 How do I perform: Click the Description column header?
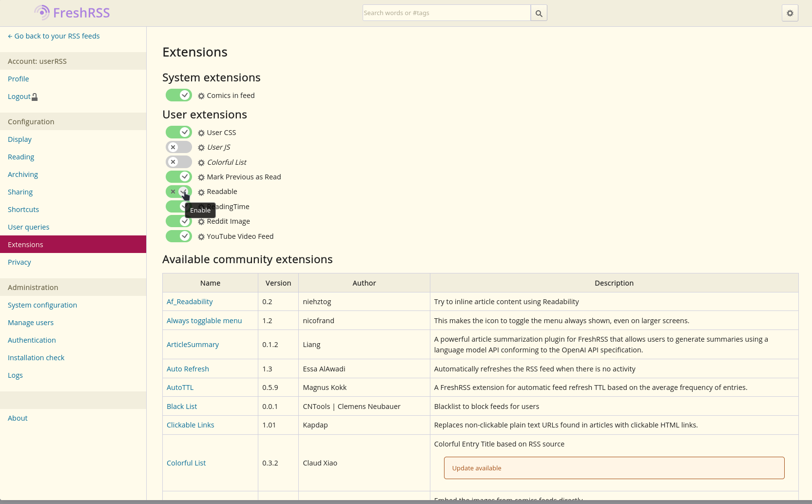click(614, 283)
